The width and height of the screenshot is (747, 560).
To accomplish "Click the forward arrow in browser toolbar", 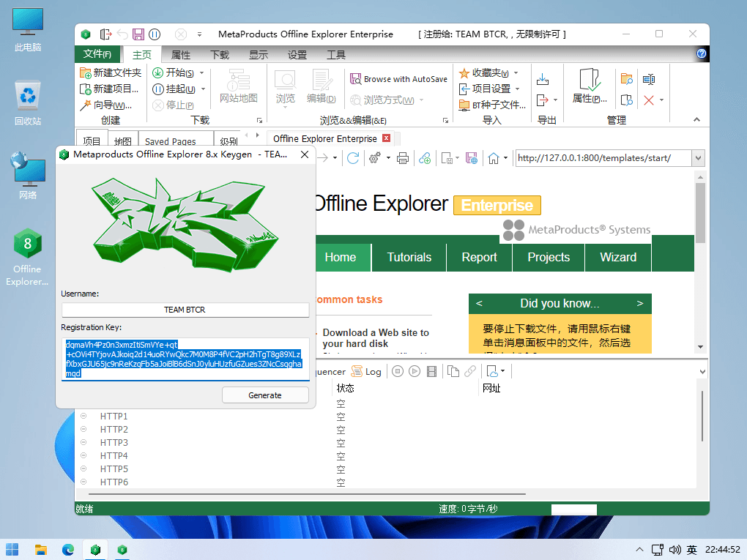I will click(322, 157).
